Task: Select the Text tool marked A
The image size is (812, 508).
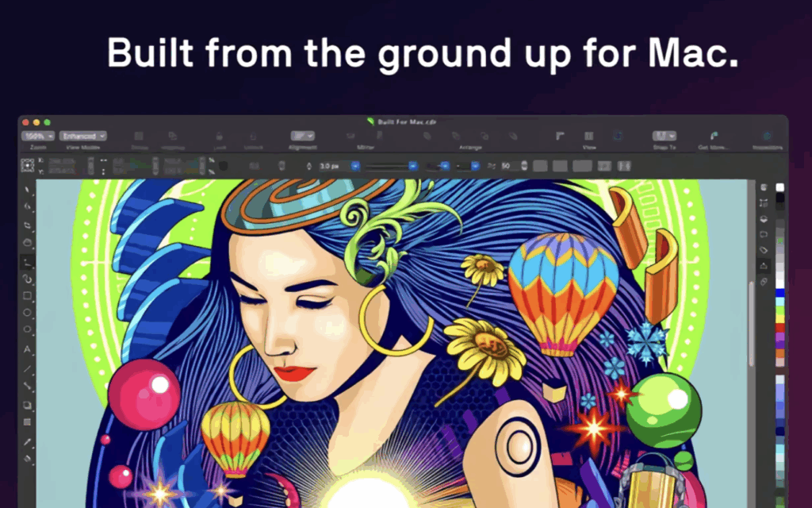Action: [27, 350]
